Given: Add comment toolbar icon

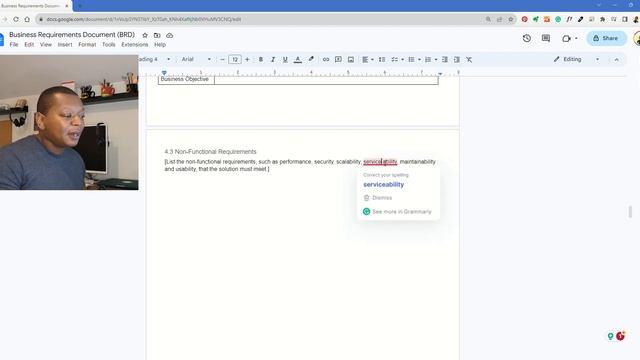Looking at the screenshot, I should point(338,60).
